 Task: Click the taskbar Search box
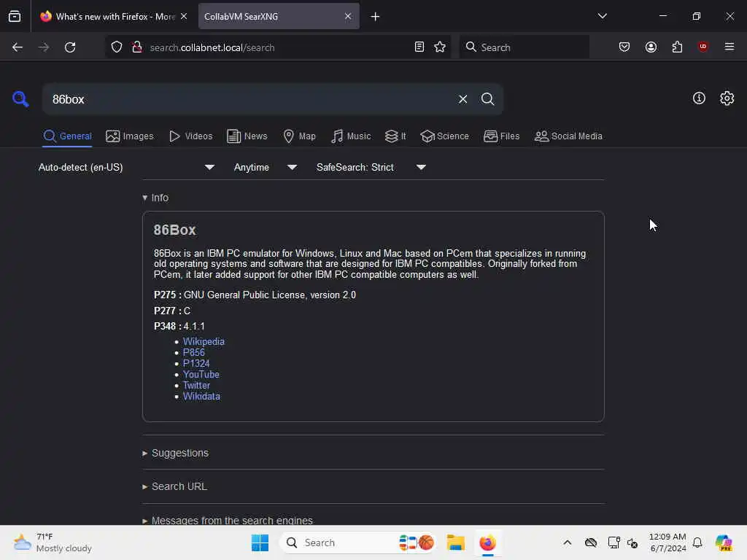tap(358, 542)
